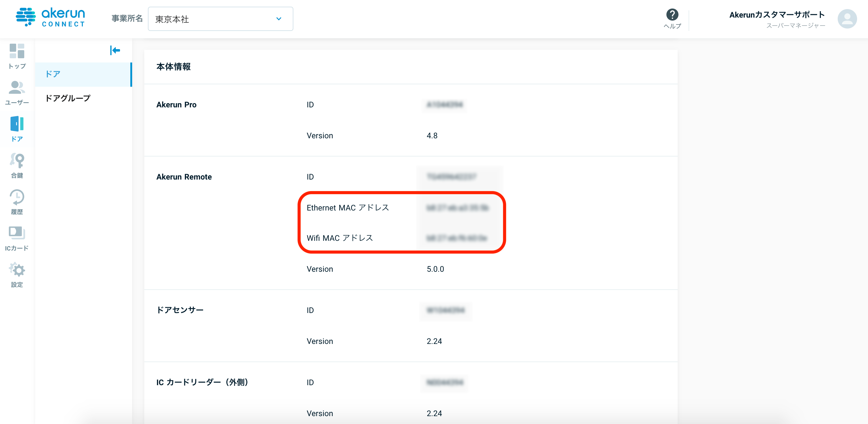Open the ICカード section
Screen dimensions: 868x424
[17, 238]
